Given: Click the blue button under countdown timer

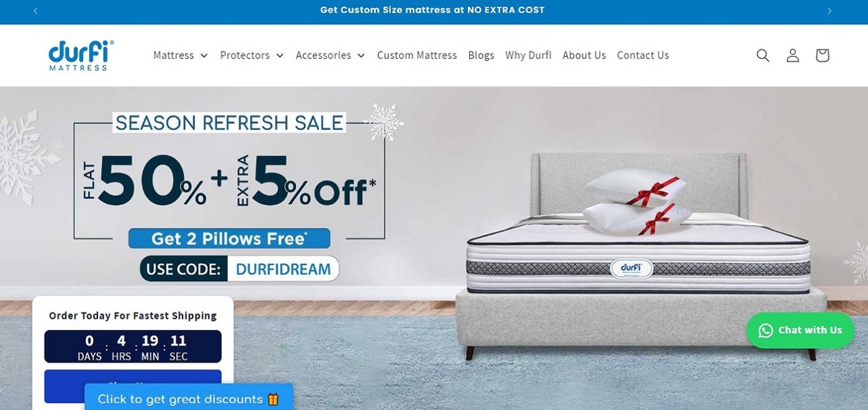Looking at the screenshot, I should (x=133, y=386).
